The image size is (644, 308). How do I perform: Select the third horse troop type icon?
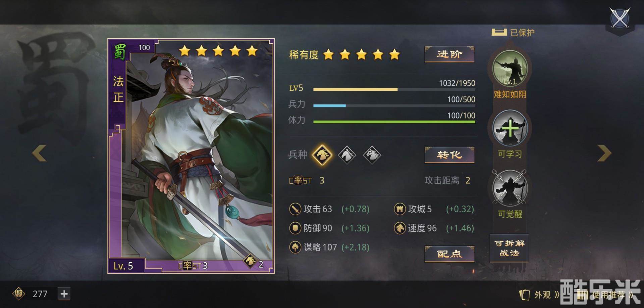coord(372,155)
